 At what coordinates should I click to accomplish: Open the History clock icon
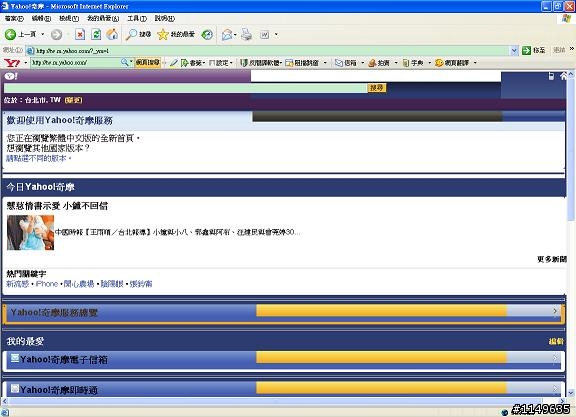[207, 35]
